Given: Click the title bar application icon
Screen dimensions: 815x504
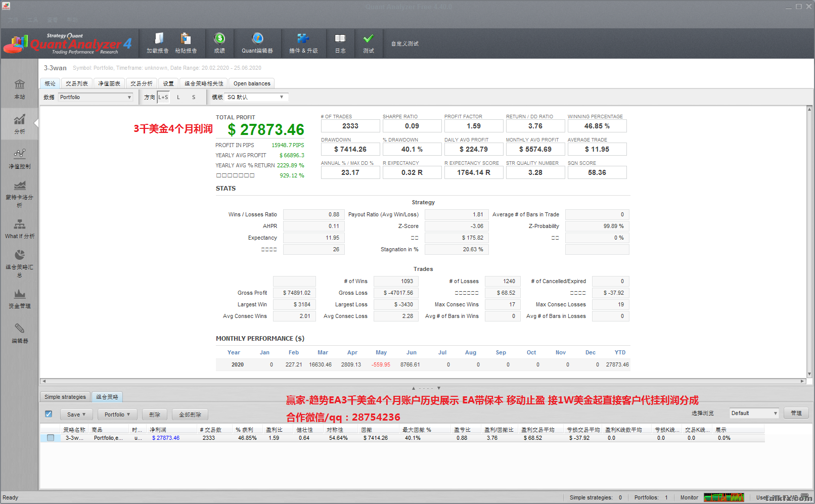Looking at the screenshot, I should (6, 6).
